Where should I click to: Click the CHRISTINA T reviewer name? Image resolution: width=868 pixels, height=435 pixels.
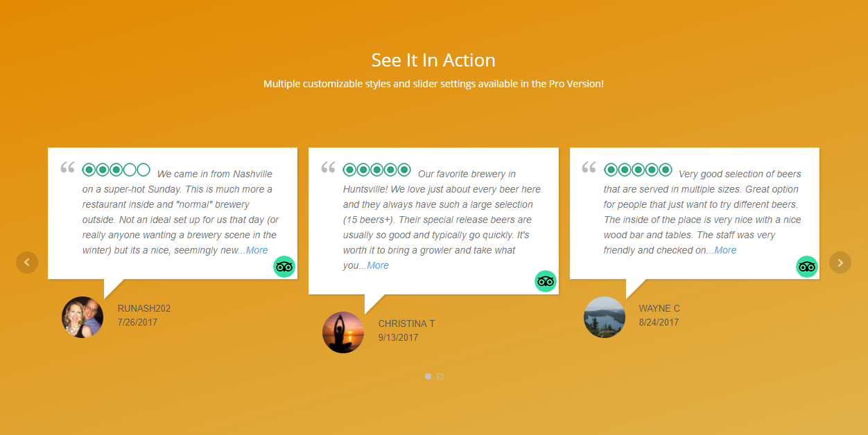[x=407, y=323]
